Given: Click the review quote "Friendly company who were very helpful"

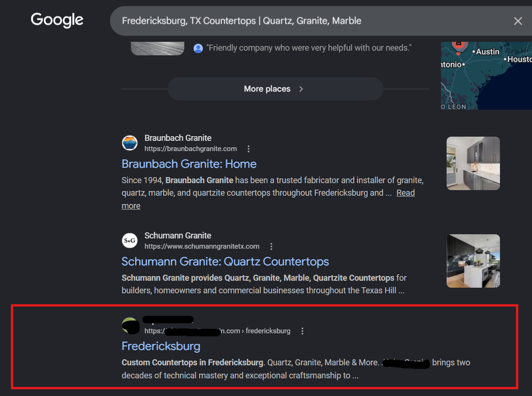Looking at the screenshot, I should [x=309, y=48].
